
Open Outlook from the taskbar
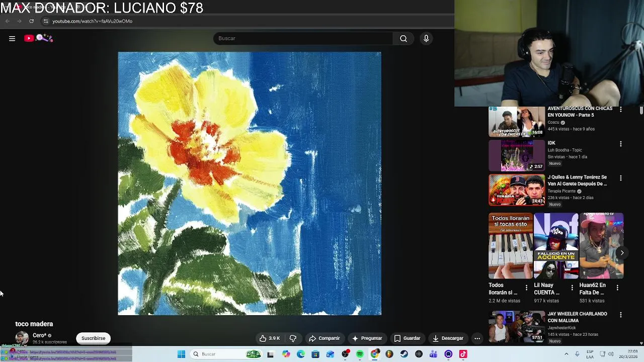330,354
